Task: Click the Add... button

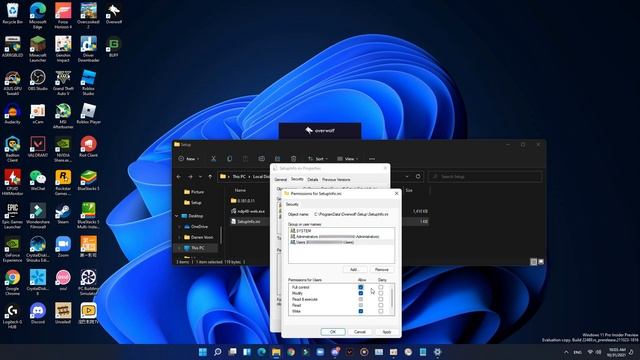Action: coord(354,269)
